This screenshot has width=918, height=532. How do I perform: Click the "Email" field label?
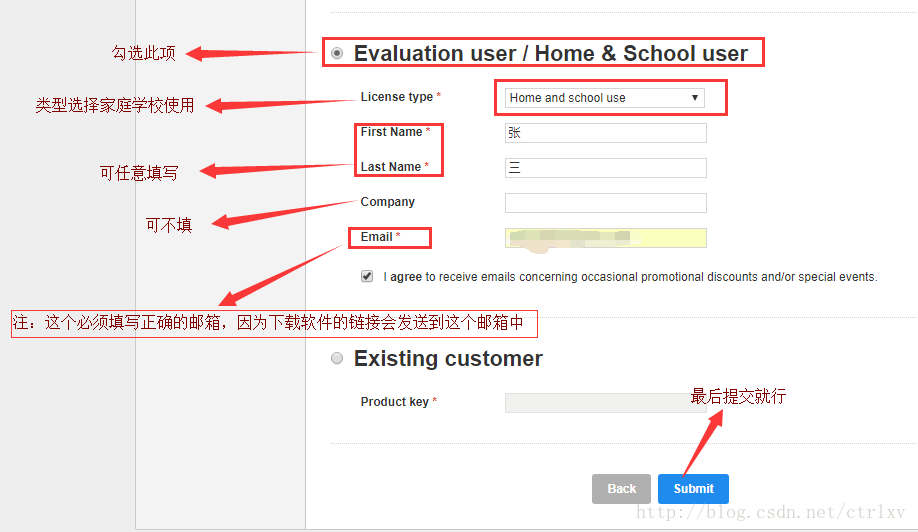pos(377,237)
